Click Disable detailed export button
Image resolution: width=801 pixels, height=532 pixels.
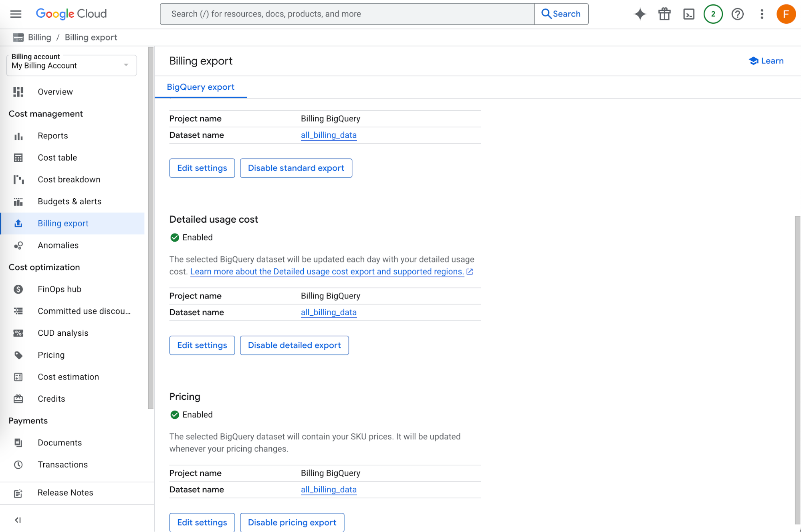coord(295,345)
